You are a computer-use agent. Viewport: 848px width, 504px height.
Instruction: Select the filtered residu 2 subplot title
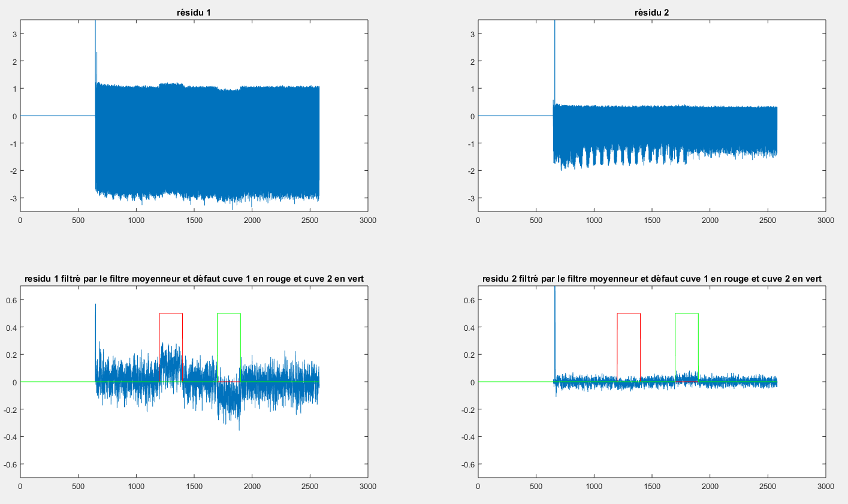651,279
